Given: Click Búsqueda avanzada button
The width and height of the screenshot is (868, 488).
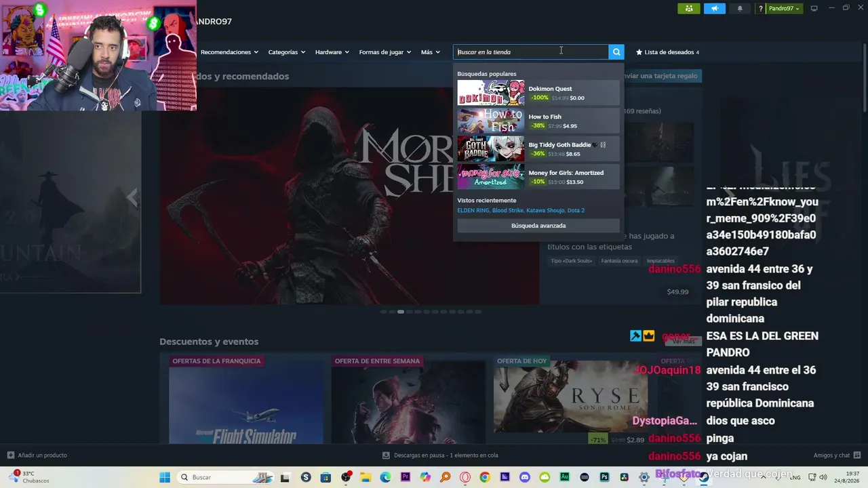Looking at the screenshot, I should [538, 226].
